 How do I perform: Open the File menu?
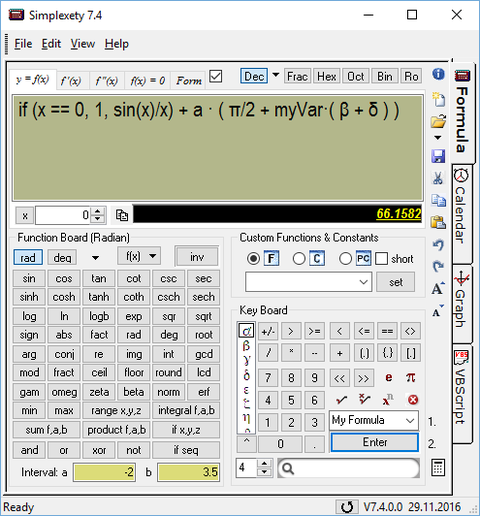pyautogui.click(x=23, y=44)
